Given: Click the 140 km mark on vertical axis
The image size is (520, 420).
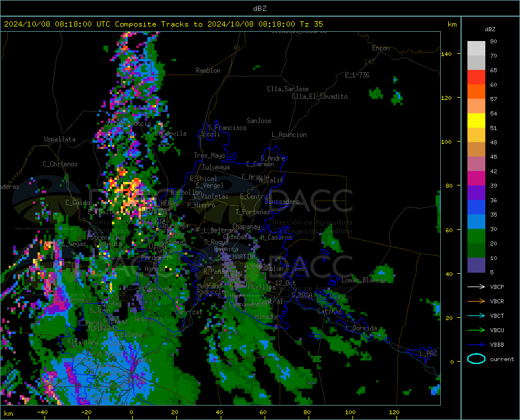Looking at the screenshot, I should click(x=447, y=54).
